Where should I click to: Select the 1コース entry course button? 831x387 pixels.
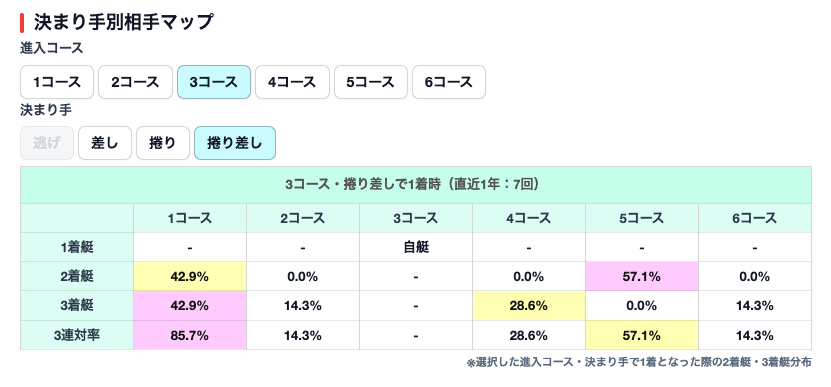[x=57, y=82]
